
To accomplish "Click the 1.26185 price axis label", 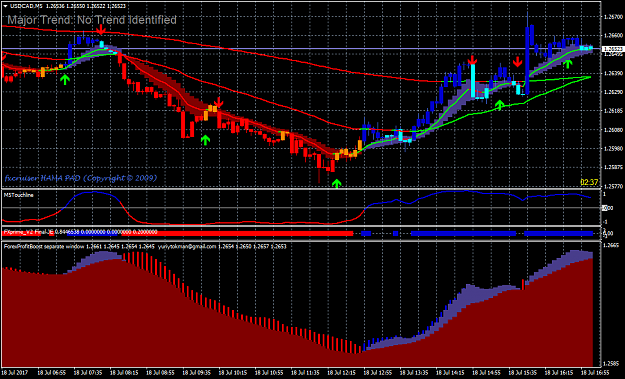I will pos(613,111).
